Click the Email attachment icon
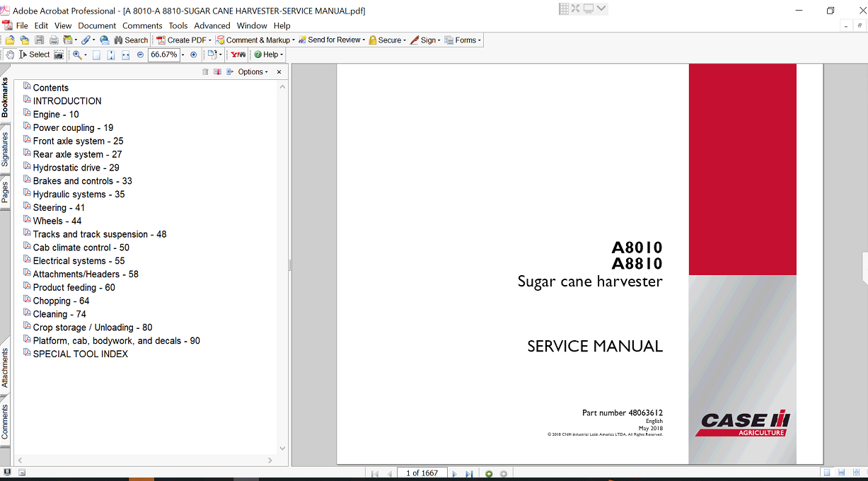 pyautogui.click(x=103, y=40)
